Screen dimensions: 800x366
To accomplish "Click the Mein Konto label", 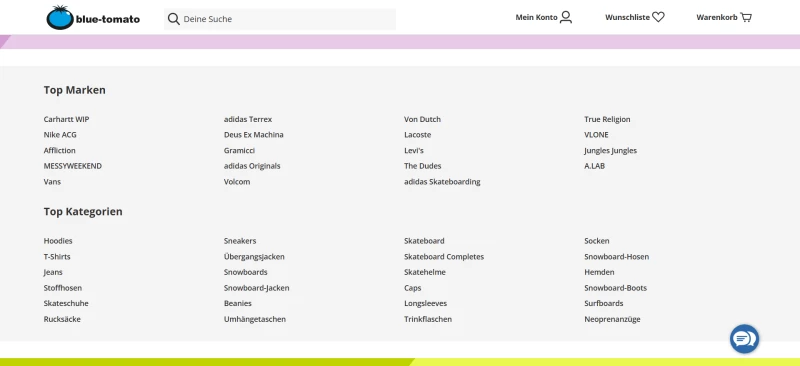I will tap(536, 17).
